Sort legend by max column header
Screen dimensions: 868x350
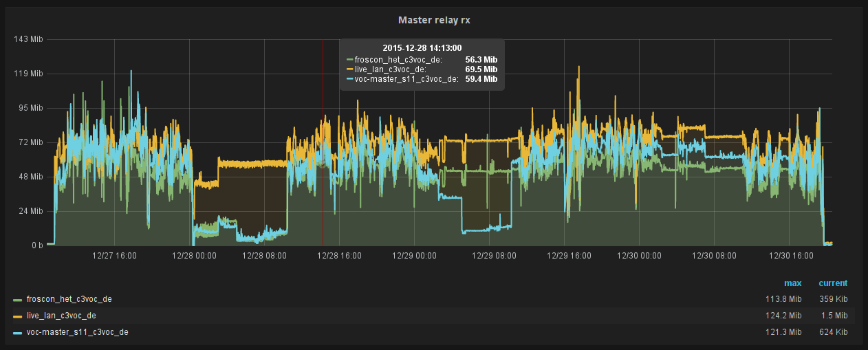tap(792, 283)
